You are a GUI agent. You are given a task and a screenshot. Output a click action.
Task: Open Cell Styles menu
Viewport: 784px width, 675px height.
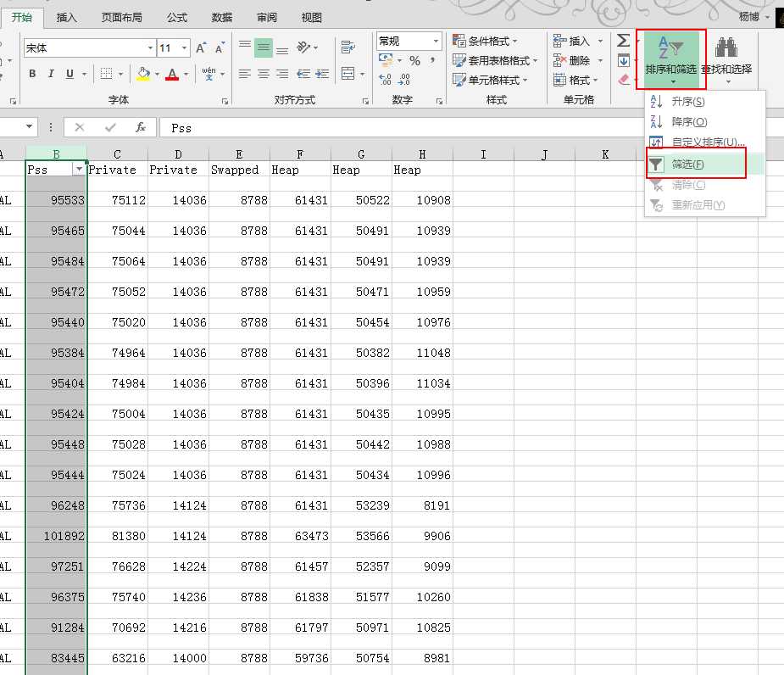coord(490,80)
